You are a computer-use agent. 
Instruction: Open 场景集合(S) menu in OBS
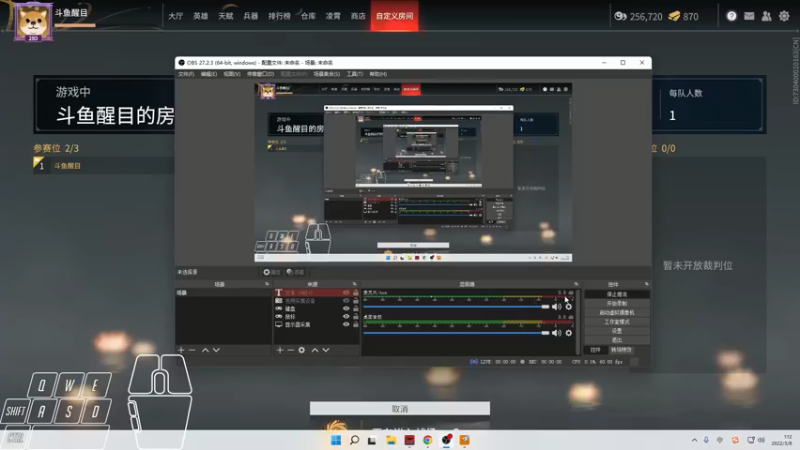pos(327,74)
